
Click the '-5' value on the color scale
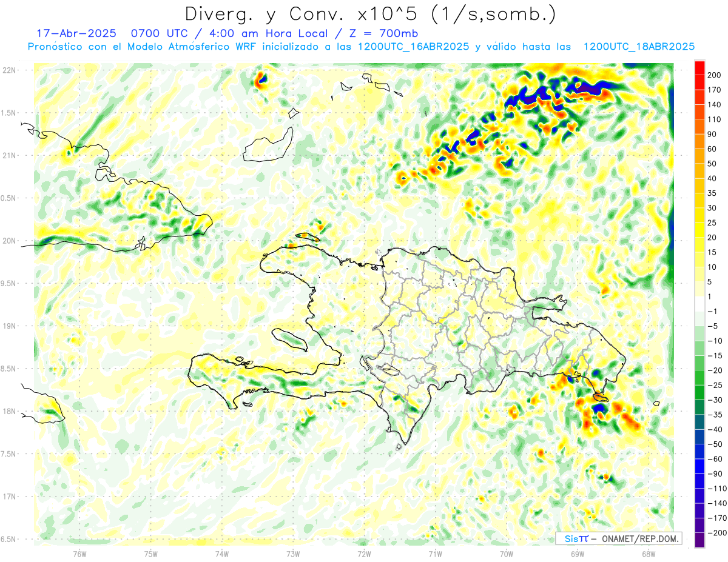tap(713, 326)
